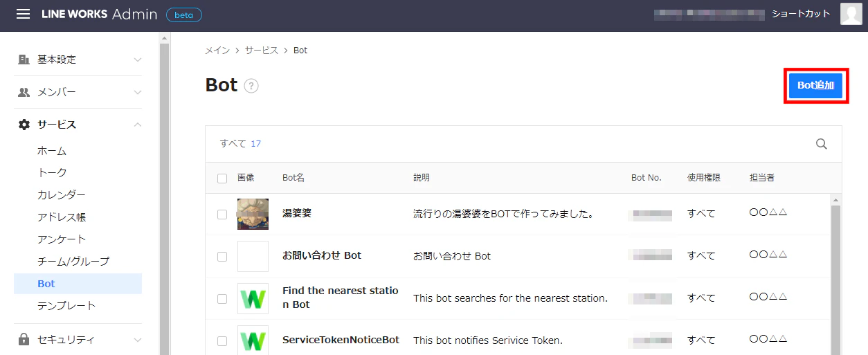Click the Bot No. column header
The width and height of the screenshot is (868, 355).
click(x=647, y=178)
